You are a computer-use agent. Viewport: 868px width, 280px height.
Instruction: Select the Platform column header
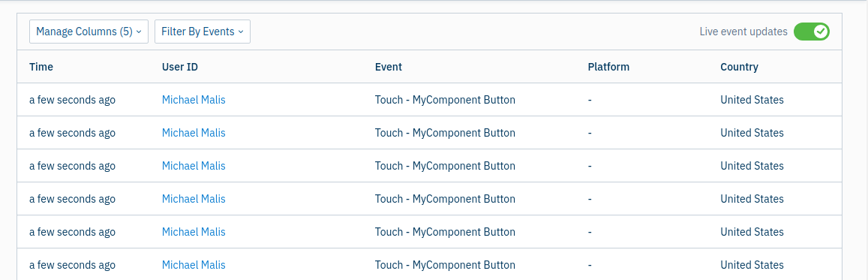click(608, 67)
